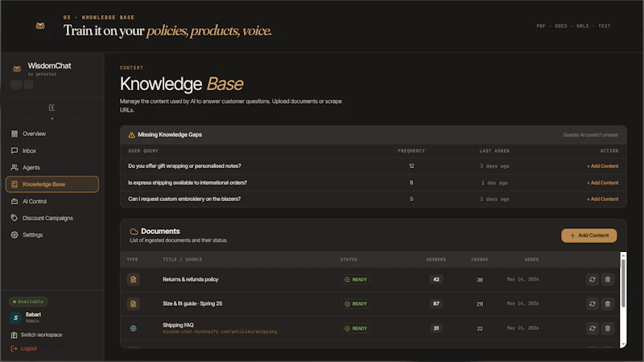Open Discount Campaigns
This screenshot has width=644, height=362.
pyautogui.click(x=52, y=218)
